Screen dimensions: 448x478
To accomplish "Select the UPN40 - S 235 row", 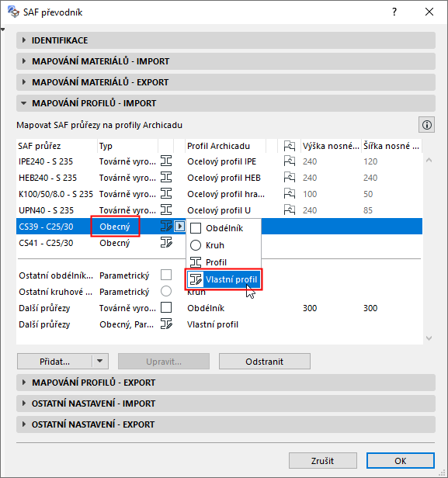I will point(219,210).
